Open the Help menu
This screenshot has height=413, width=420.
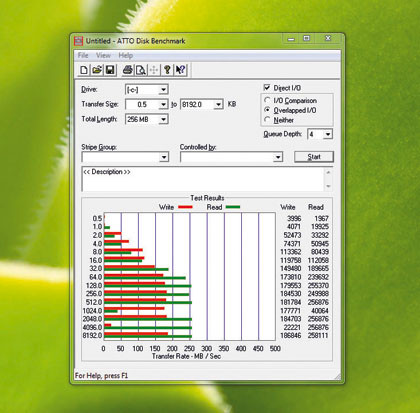point(126,55)
